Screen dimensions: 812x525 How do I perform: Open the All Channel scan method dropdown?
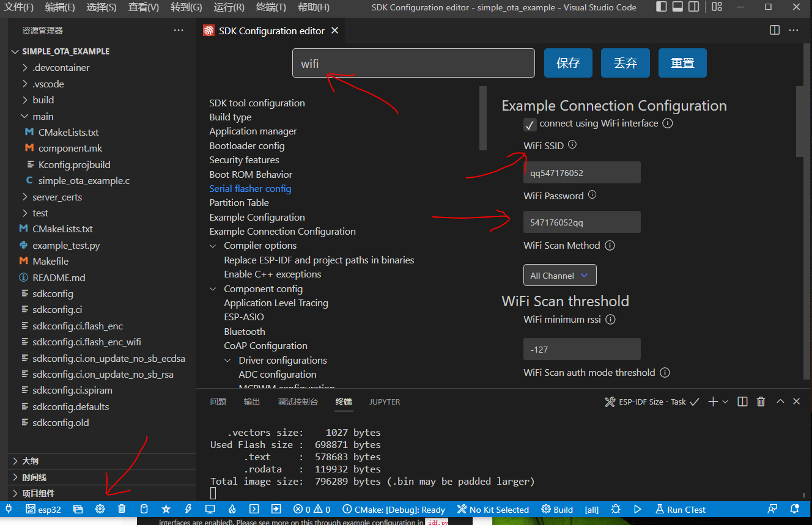point(560,275)
